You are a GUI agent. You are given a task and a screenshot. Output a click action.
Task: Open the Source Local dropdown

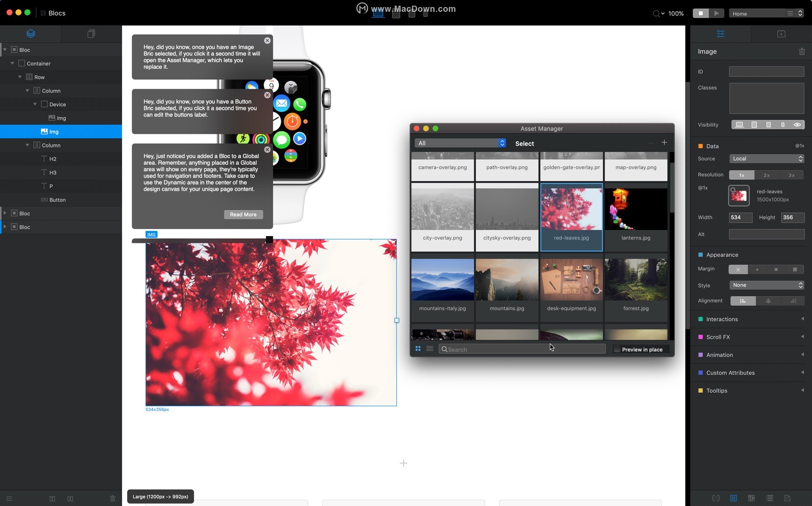766,159
